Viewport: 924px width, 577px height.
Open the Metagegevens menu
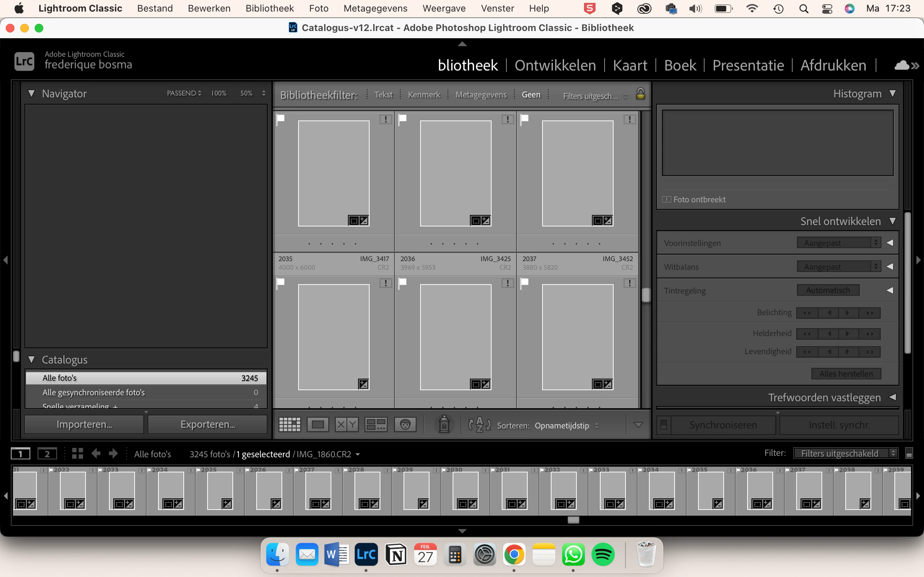point(375,8)
